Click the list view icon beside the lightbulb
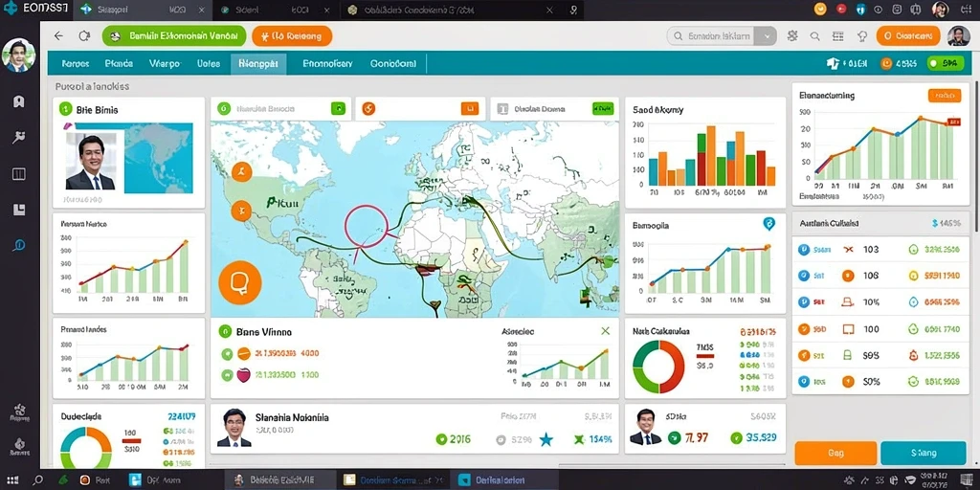The image size is (980, 490). [838, 36]
